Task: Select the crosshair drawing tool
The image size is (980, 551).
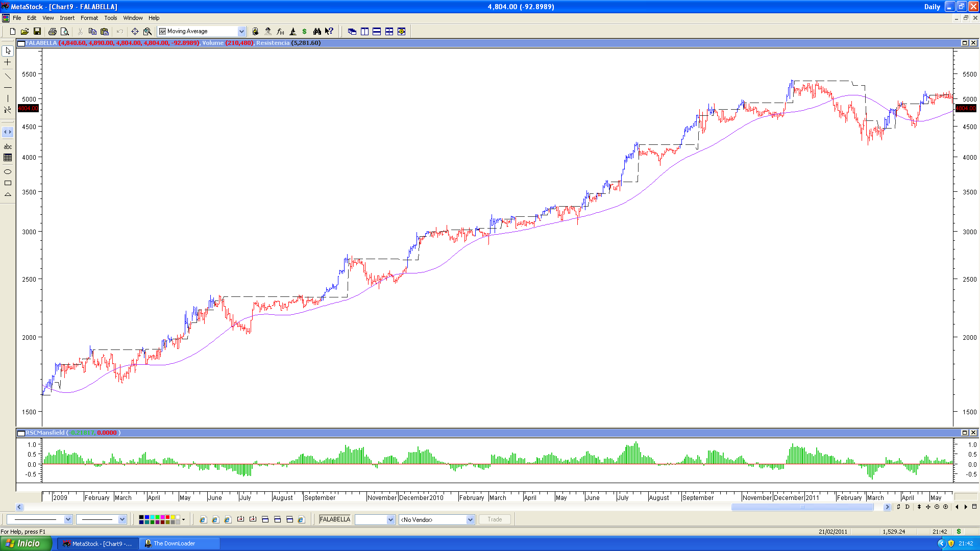Action: 8,62
